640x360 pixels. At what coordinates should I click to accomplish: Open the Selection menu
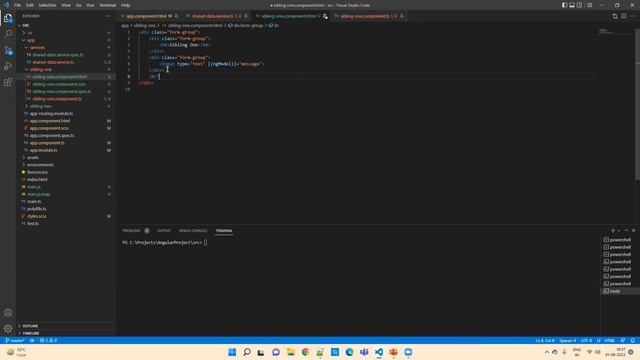point(47,5)
